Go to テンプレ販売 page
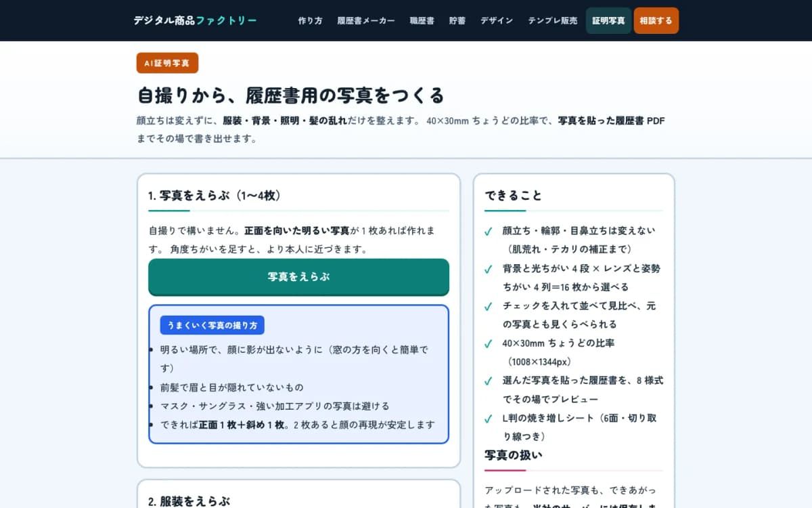This screenshot has height=508, width=812. [x=553, y=21]
